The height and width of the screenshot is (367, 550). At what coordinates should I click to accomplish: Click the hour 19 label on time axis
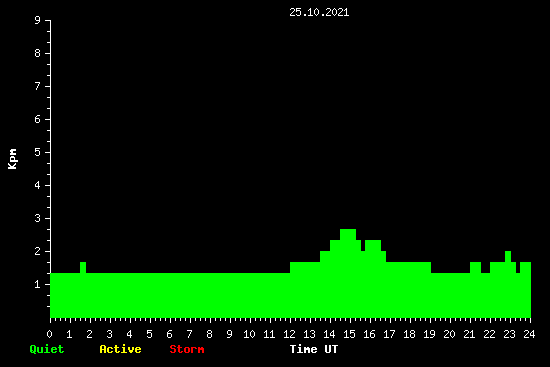[429, 334]
